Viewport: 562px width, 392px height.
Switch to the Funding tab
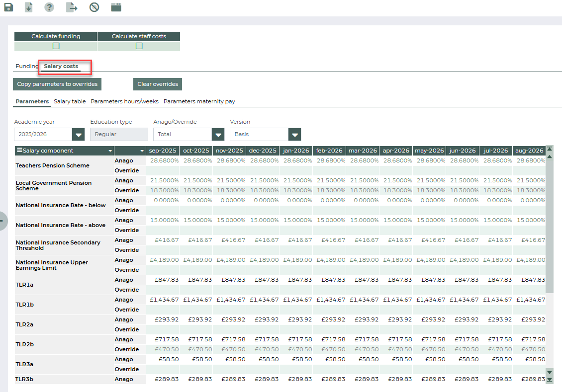(26, 66)
